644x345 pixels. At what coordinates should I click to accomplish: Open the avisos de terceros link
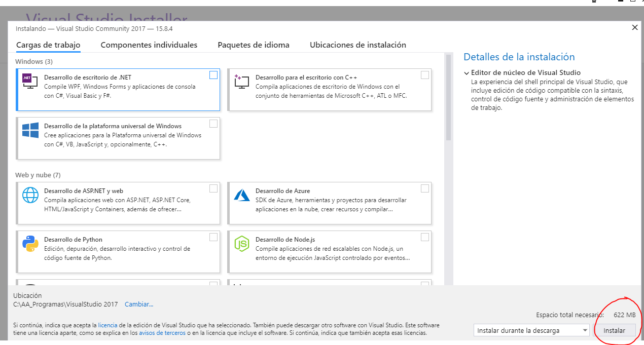coord(162,333)
